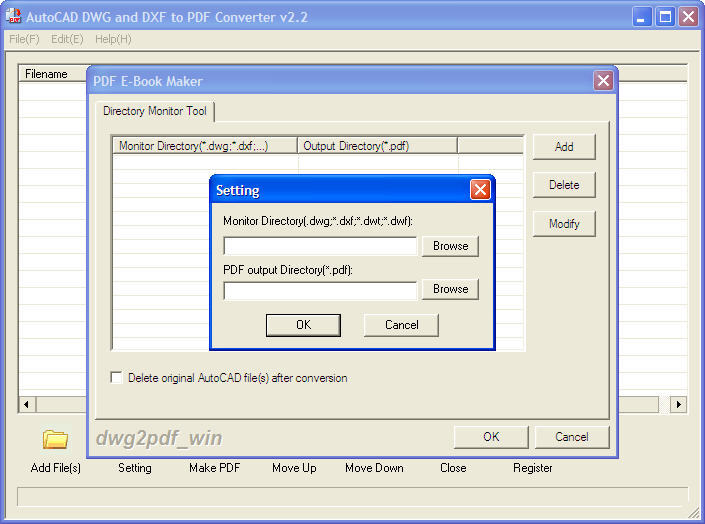The width and height of the screenshot is (705, 524).
Task: Select the Directory Monitor Tool tab
Action: [x=155, y=111]
